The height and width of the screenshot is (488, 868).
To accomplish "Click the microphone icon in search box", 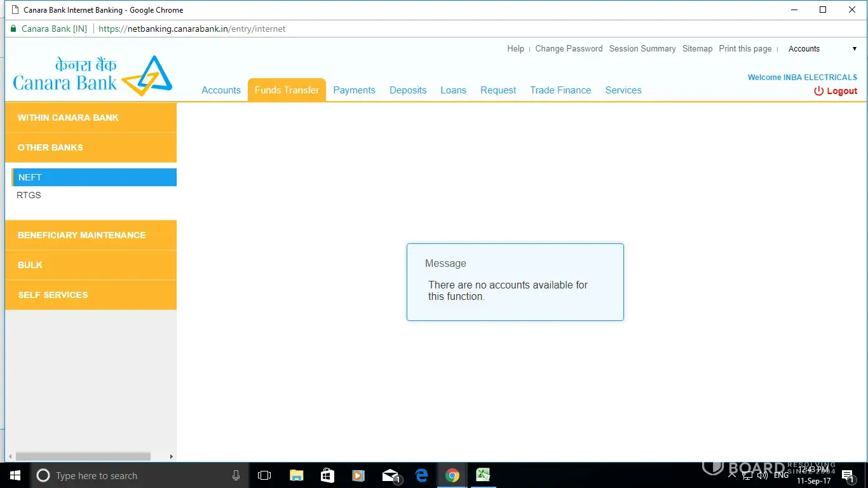I will (x=236, y=475).
